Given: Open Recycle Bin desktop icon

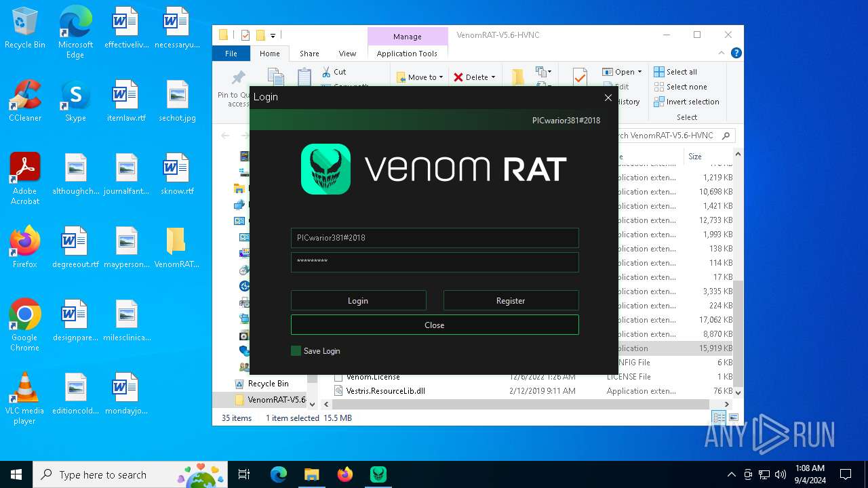Looking at the screenshot, I should (x=25, y=28).
